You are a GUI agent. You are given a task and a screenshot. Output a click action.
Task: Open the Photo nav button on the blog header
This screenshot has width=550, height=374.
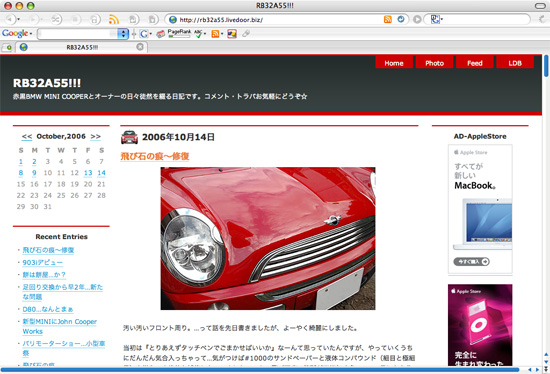click(x=434, y=63)
